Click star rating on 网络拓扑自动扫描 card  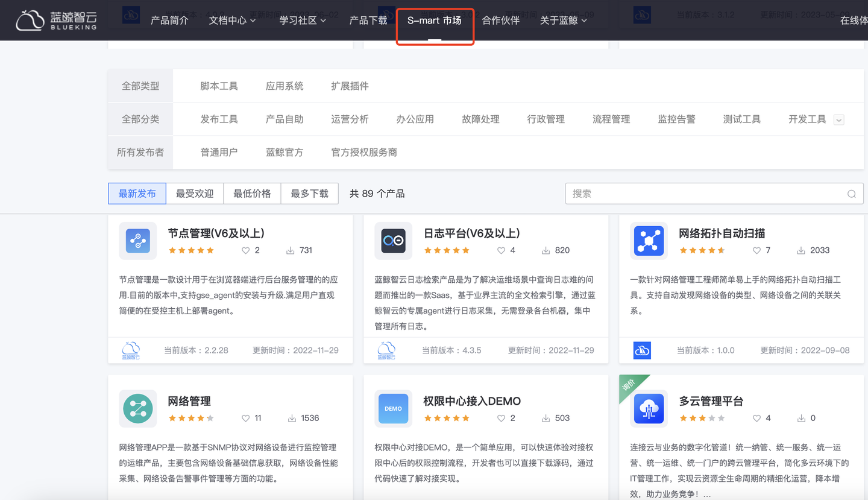702,250
